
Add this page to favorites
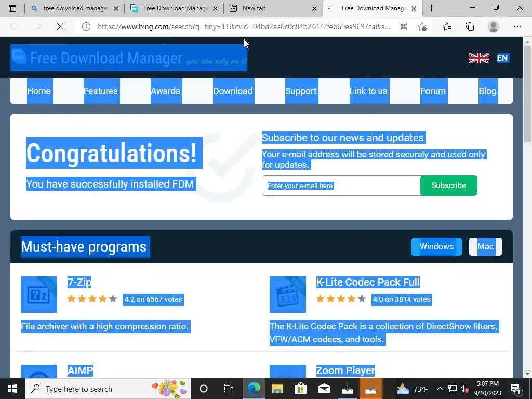click(x=422, y=26)
